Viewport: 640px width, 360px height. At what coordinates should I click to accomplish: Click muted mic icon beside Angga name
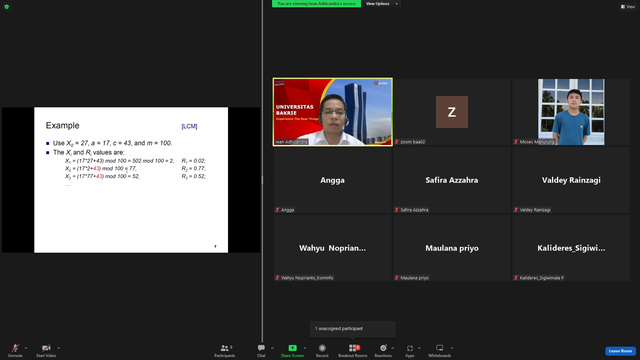click(277, 210)
